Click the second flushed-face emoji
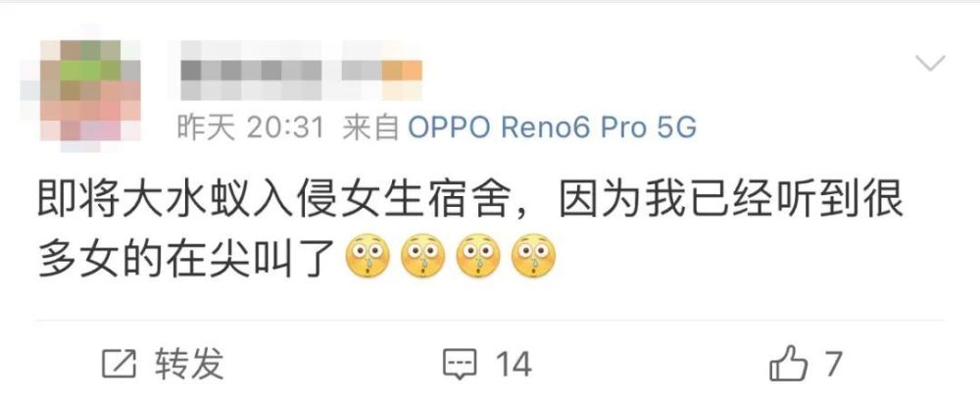This screenshot has width=980, height=403. [x=423, y=257]
